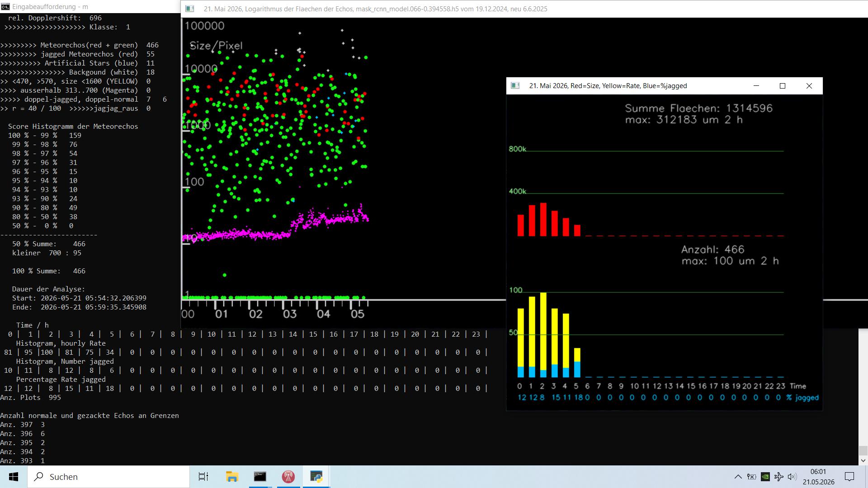Open the NVIDIA tray icon
This screenshot has width=868, height=488.
[x=765, y=477]
